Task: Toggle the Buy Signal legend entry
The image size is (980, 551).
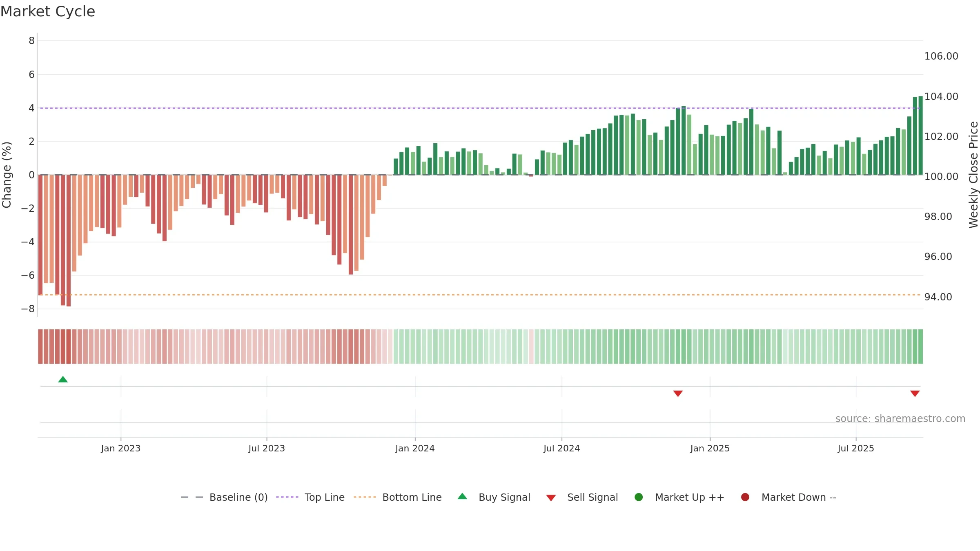Action: pyautogui.click(x=494, y=498)
